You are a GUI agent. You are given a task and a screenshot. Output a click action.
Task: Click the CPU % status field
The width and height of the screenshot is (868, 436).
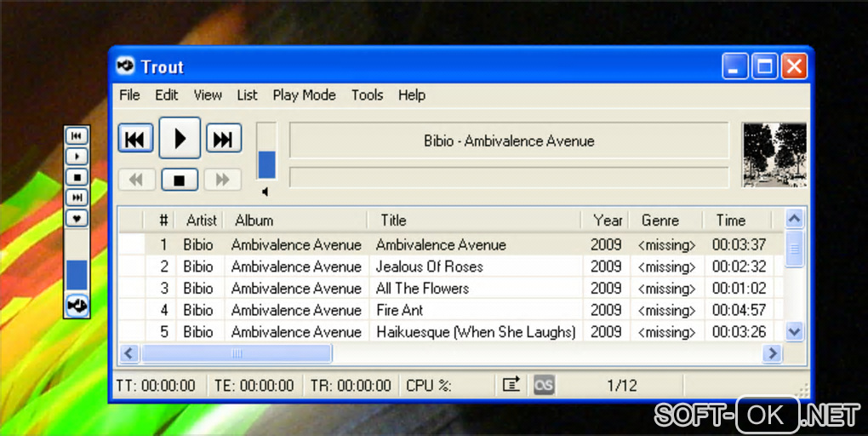coord(429,386)
